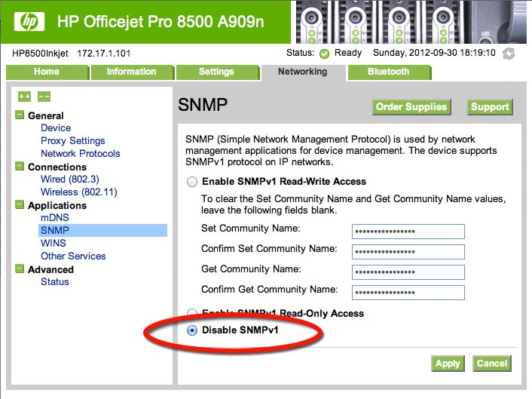Click the refresh icon next to timestamp
Screen dimensions: 532x399
(509, 54)
